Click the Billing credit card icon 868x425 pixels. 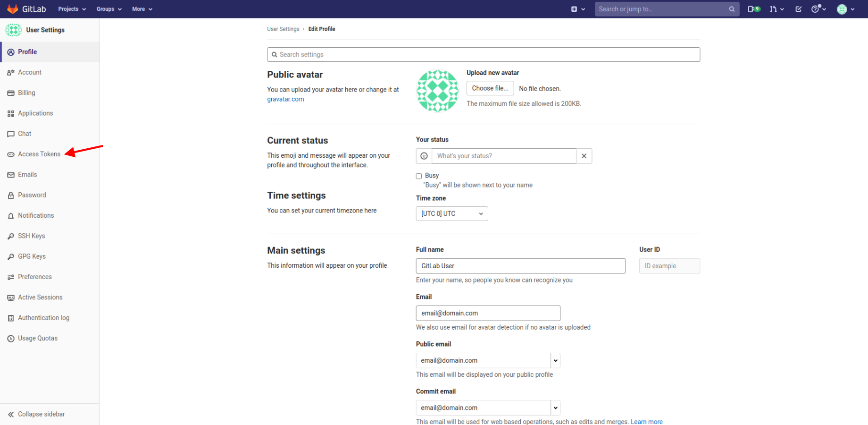click(x=11, y=93)
